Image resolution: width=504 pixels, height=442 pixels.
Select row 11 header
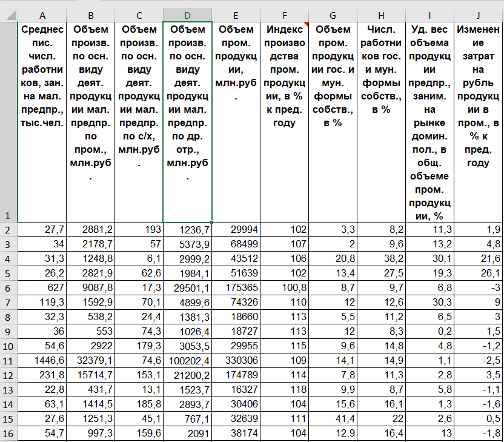tap(8, 360)
